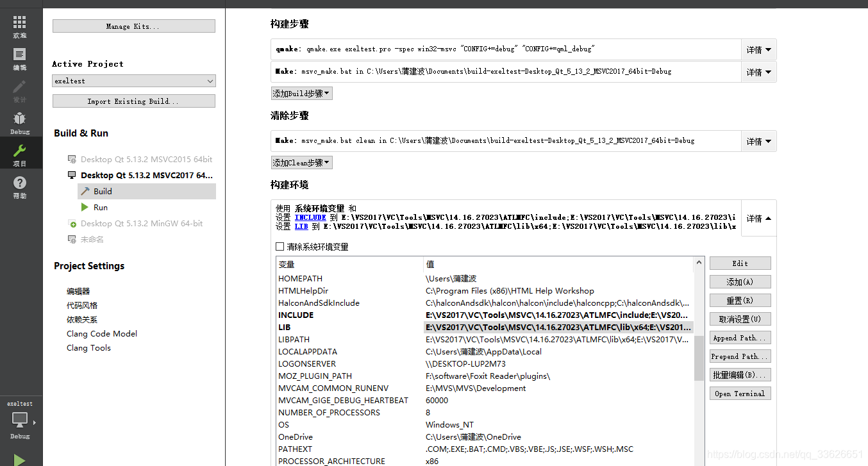
Task: Select the LOGONSERVER variable row
Action: 485,364
